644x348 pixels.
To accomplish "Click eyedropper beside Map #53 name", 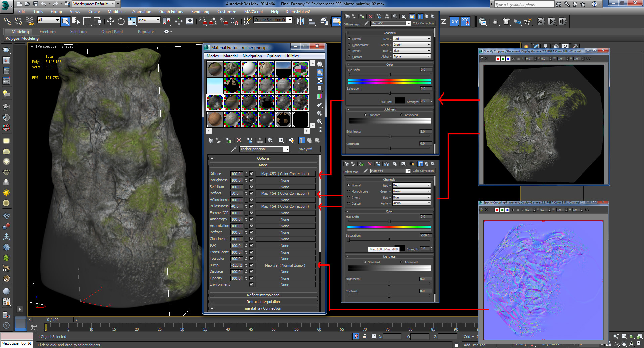I will [366, 23].
